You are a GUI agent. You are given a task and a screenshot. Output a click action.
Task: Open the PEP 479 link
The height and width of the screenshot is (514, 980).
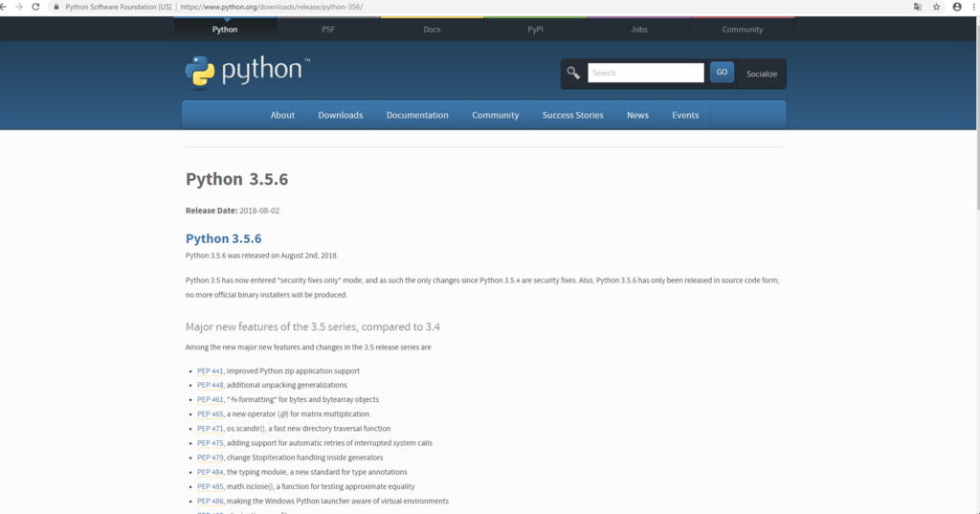pos(210,458)
